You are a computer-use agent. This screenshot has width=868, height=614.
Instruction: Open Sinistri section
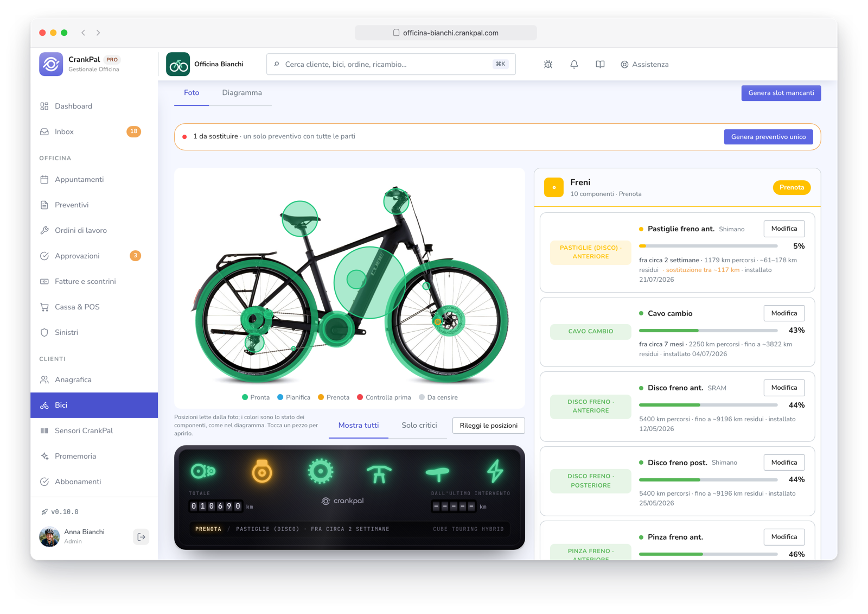pos(94,332)
